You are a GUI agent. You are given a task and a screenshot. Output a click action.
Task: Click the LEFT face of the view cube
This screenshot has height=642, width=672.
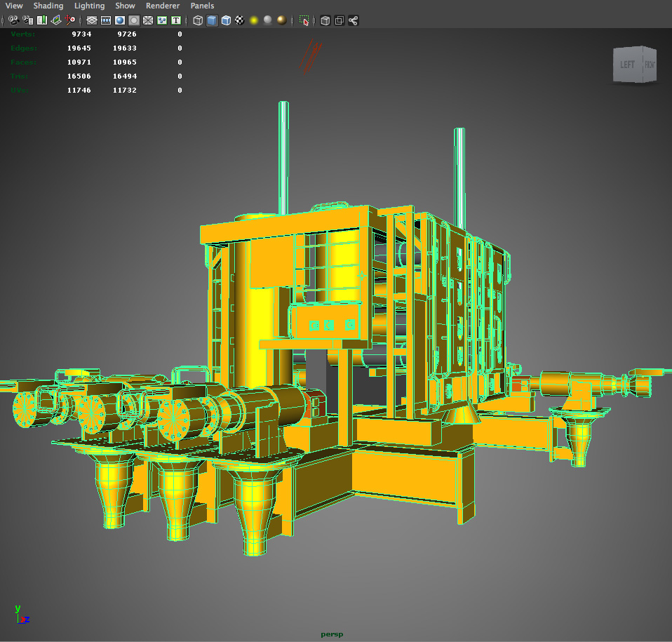tap(626, 65)
